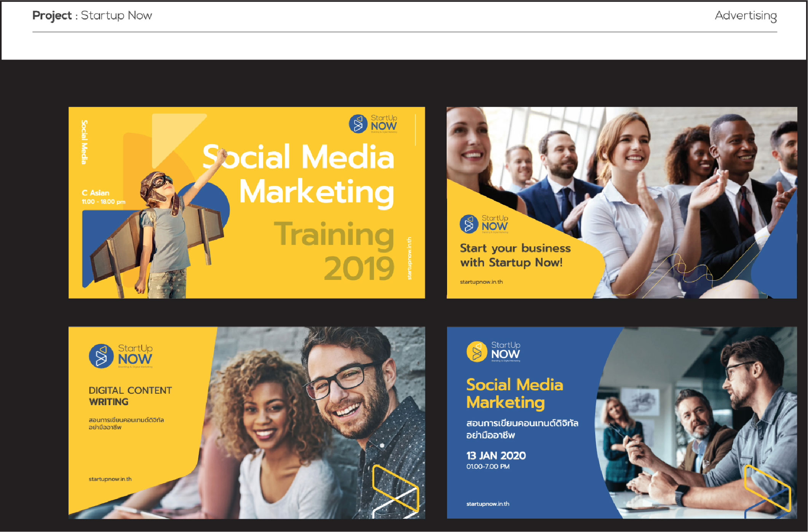This screenshot has width=808, height=532.
Task: Click the '01.00-7.00 PM' time text
Action: [488, 466]
